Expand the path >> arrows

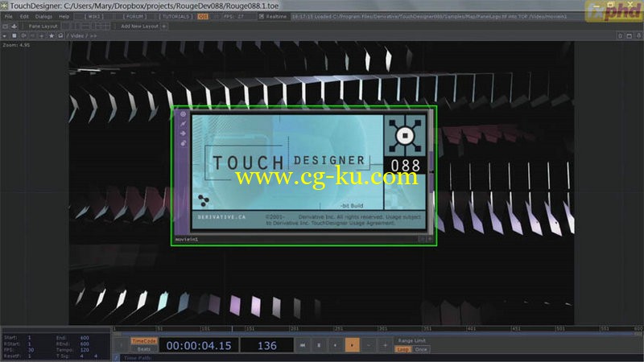93,35
